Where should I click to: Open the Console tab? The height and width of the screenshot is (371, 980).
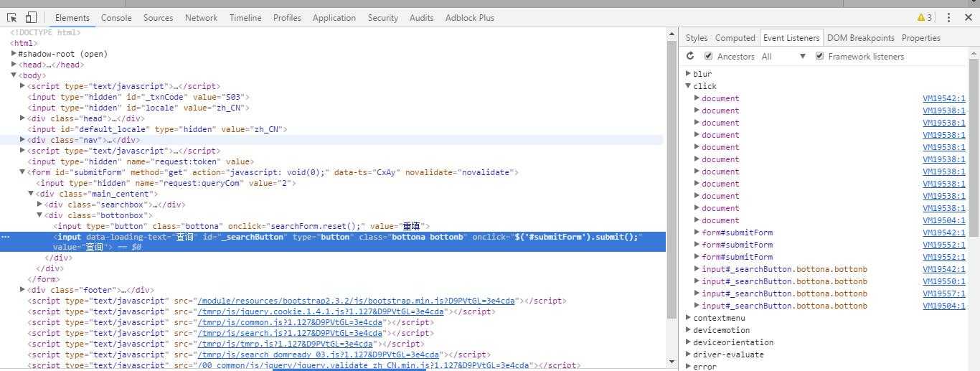[116, 17]
